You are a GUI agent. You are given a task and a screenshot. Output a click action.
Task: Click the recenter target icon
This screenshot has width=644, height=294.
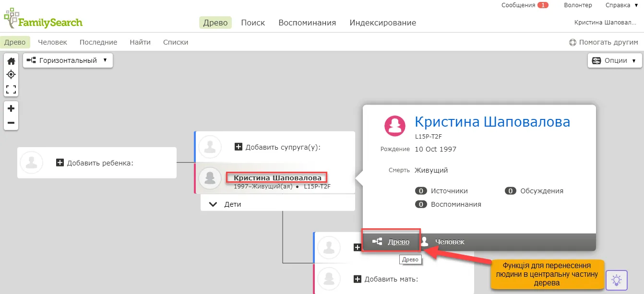(x=11, y=75)
